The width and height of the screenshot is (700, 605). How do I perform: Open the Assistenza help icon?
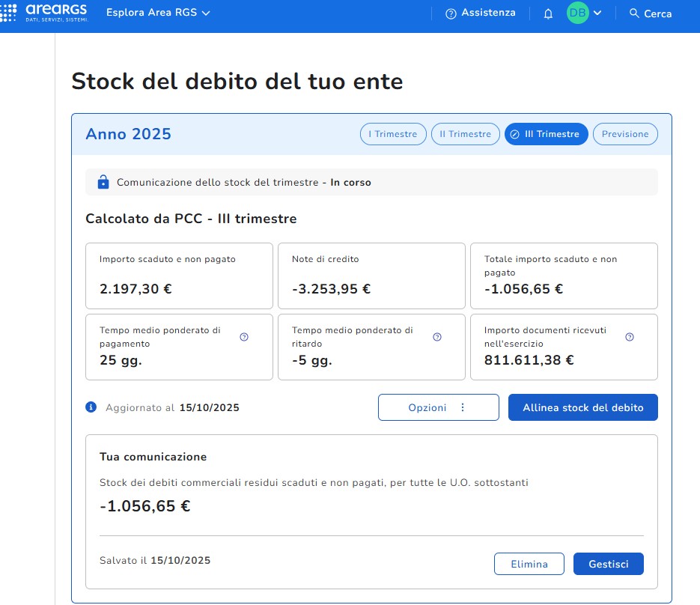click(451, 13)
